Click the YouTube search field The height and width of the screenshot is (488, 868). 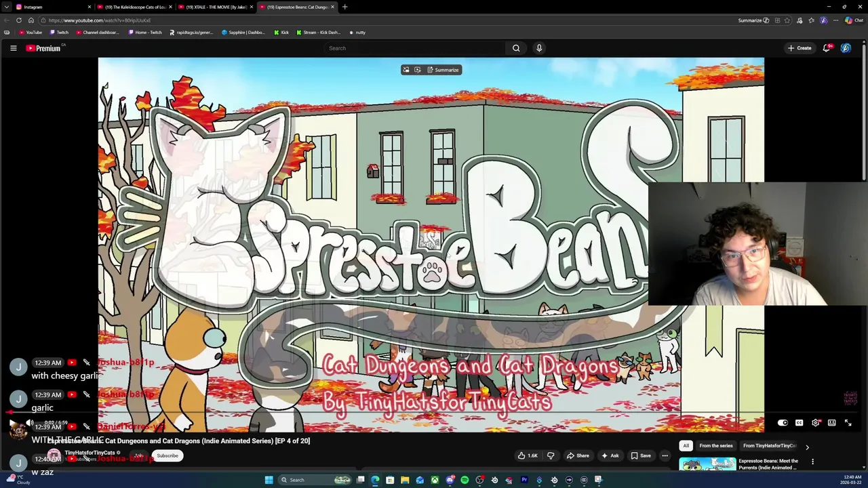(415, 48)
